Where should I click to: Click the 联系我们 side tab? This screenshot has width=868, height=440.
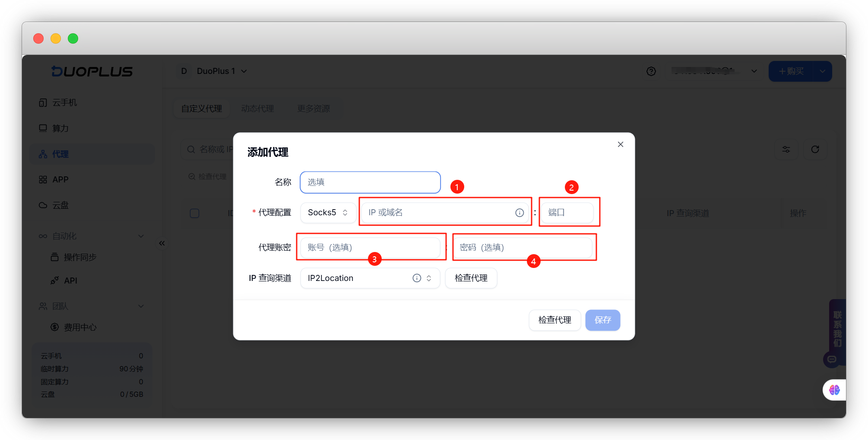click(x=838, y=328)
